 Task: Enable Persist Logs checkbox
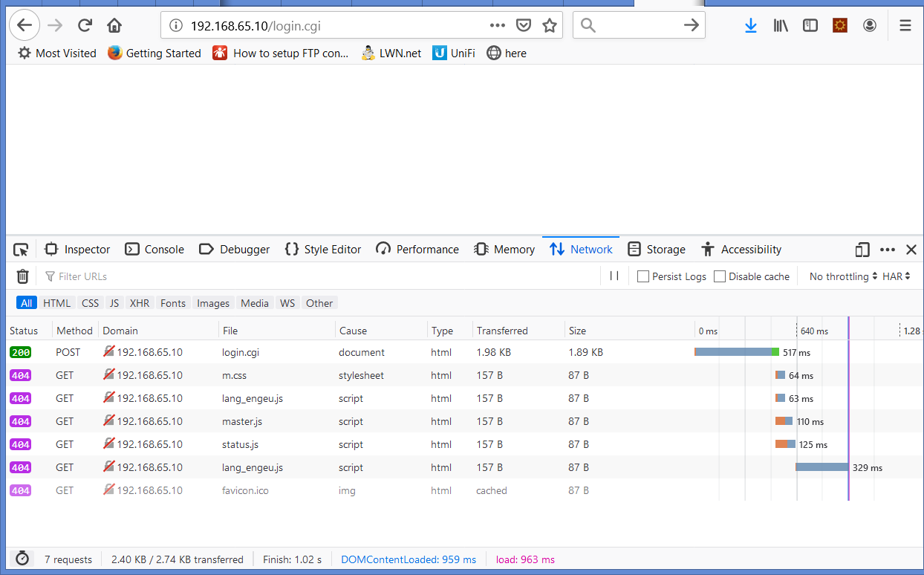point(643,276)
